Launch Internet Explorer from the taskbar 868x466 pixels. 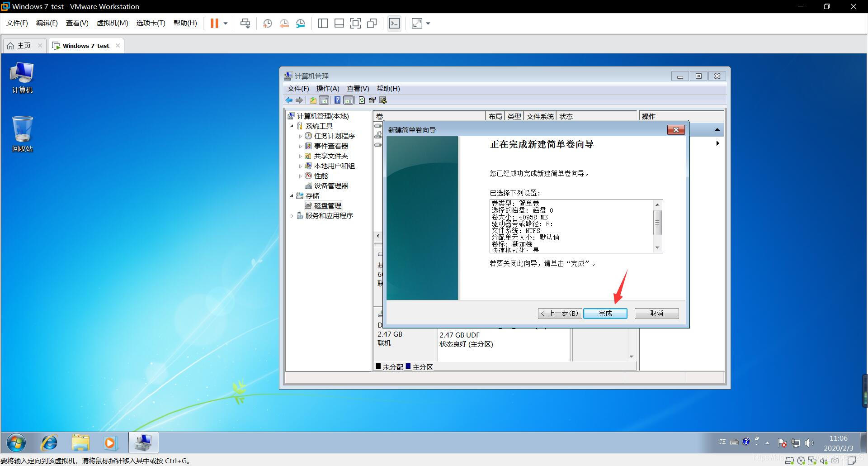tap(49, 442)
